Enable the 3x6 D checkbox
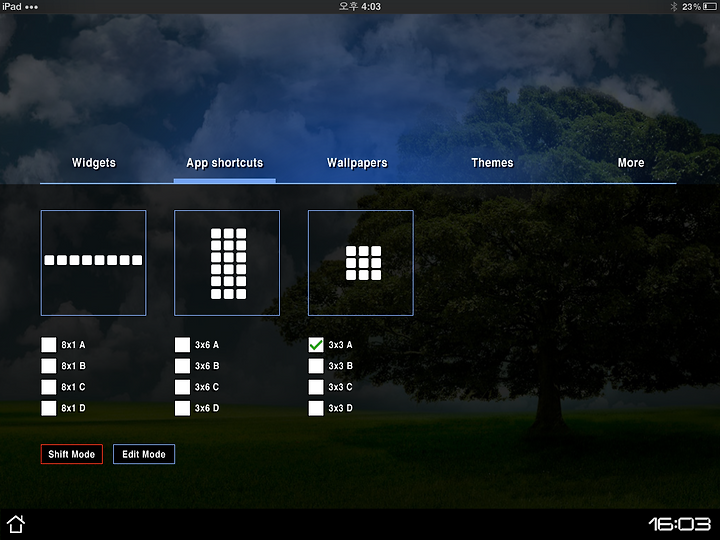This screenshot has width=720, height=540. (182, 408)
